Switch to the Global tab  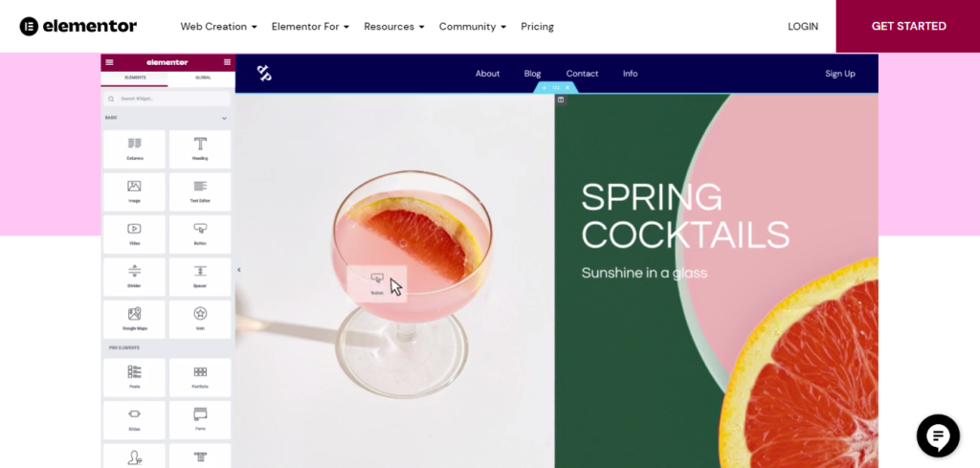[x=203, y=78]
